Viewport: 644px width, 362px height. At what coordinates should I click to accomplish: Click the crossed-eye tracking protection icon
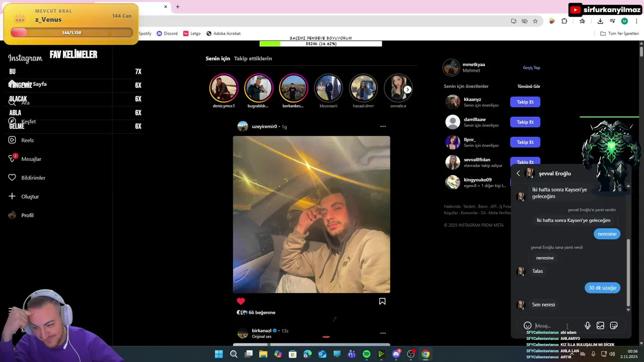525,21
